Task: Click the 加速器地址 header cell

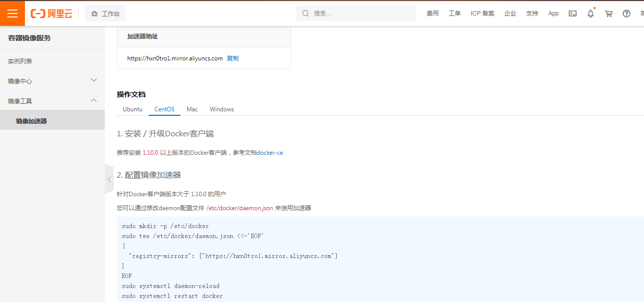Action: [x=204, y=36]
